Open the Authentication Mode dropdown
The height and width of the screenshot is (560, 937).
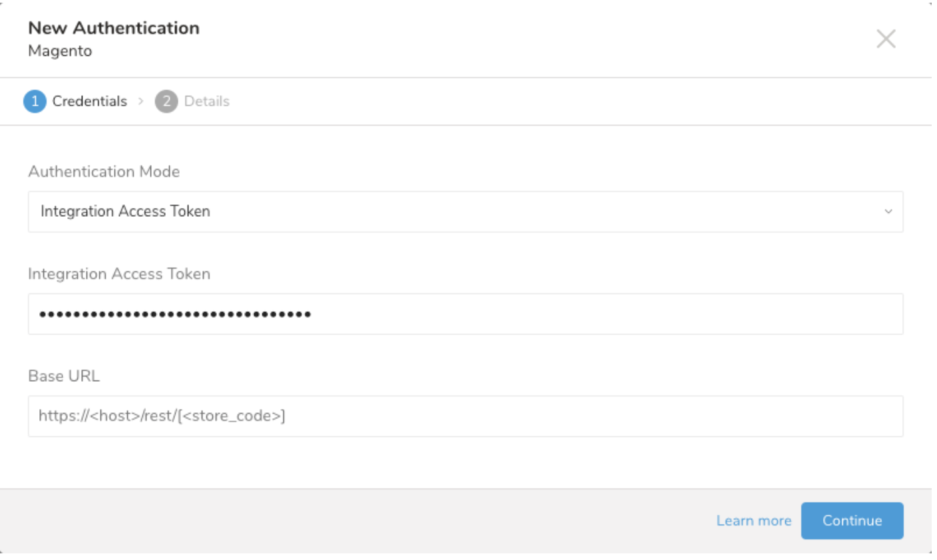point(465,211)
